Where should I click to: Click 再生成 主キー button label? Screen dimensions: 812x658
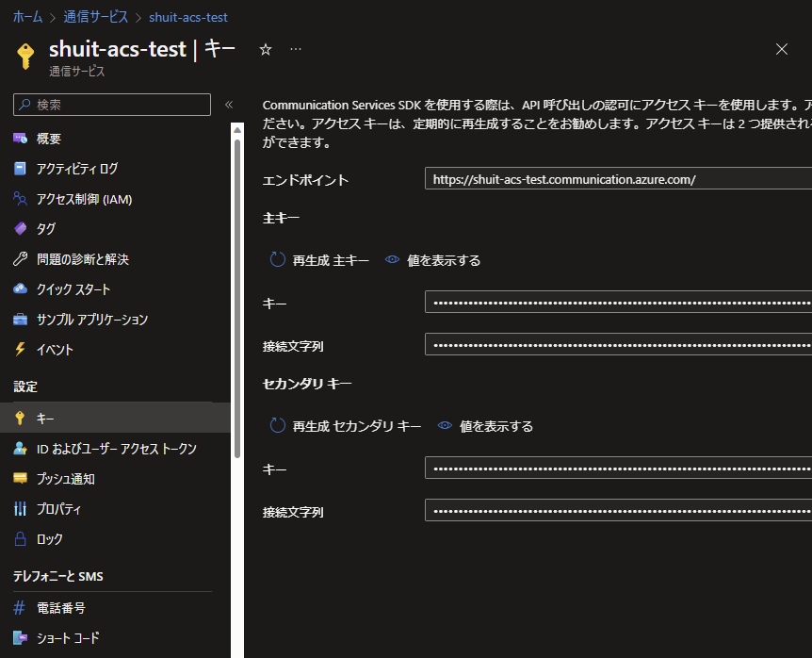click(331, 260)
